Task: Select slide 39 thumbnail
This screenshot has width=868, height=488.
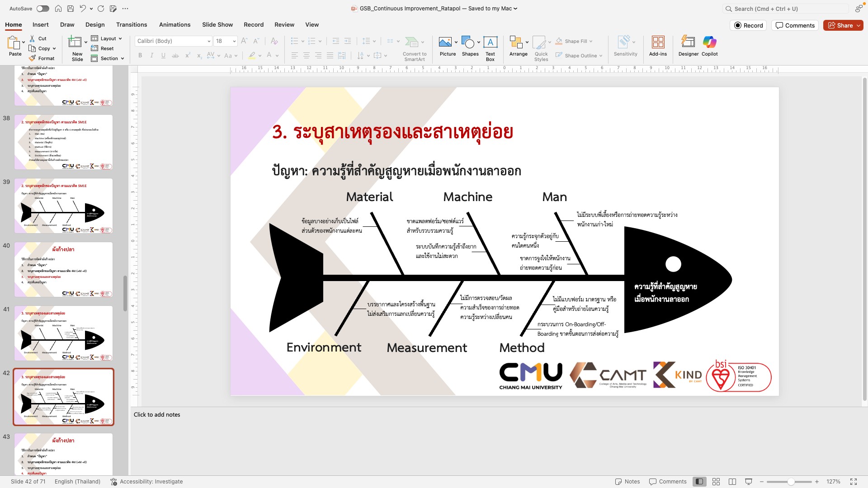Action: (x=63, y=206)
